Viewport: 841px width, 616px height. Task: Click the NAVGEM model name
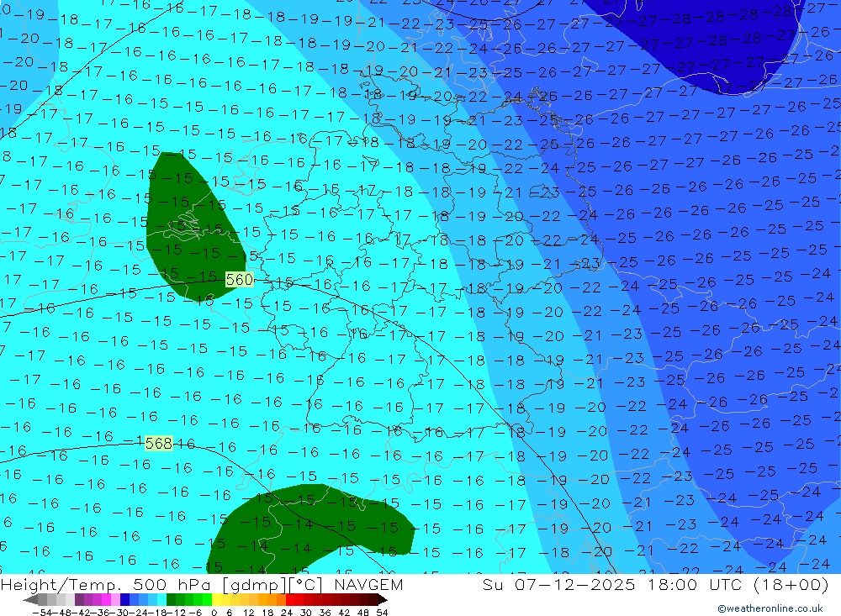(x=368, y=584)
